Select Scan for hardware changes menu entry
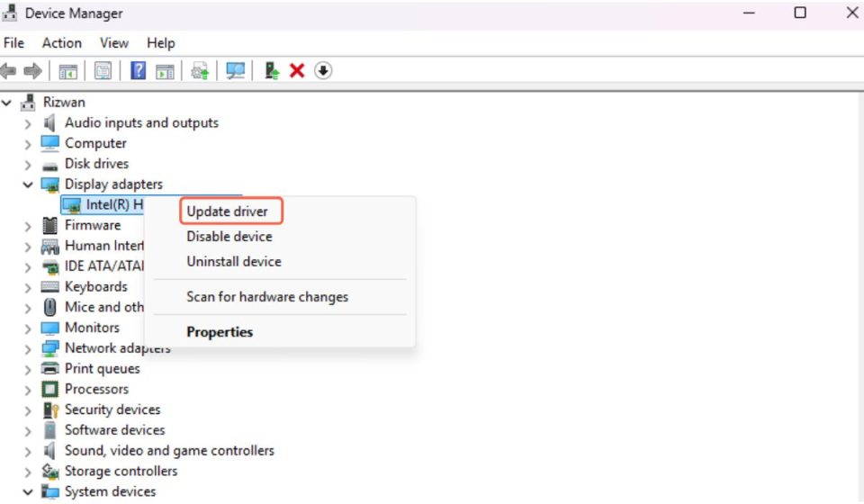864x504 pixels. tap(267, 297)
